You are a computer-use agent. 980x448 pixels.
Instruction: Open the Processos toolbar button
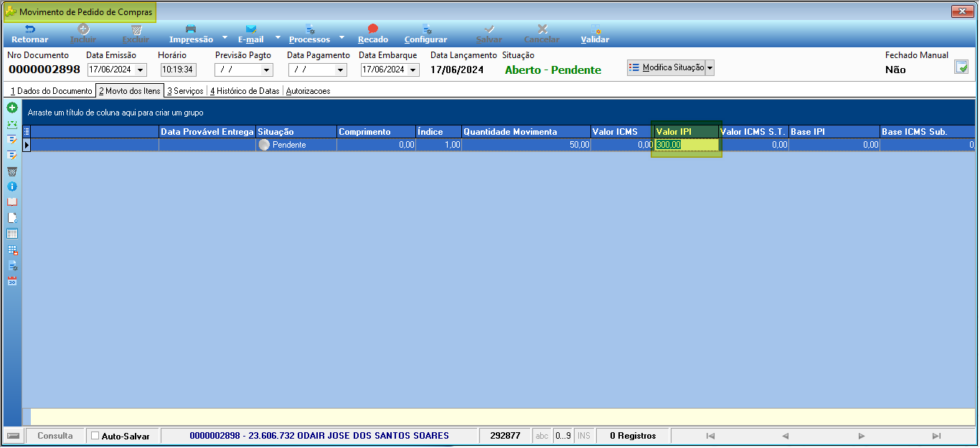(309, 34)
